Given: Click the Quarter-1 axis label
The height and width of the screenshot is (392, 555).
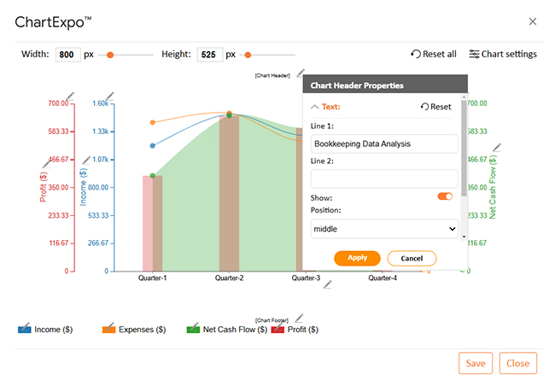Looking at the screenshot, I should (152, 278).
